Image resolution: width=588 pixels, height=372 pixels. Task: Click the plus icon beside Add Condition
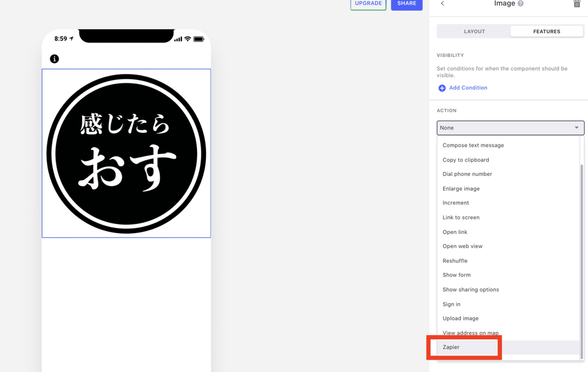(x=442, y=88)
